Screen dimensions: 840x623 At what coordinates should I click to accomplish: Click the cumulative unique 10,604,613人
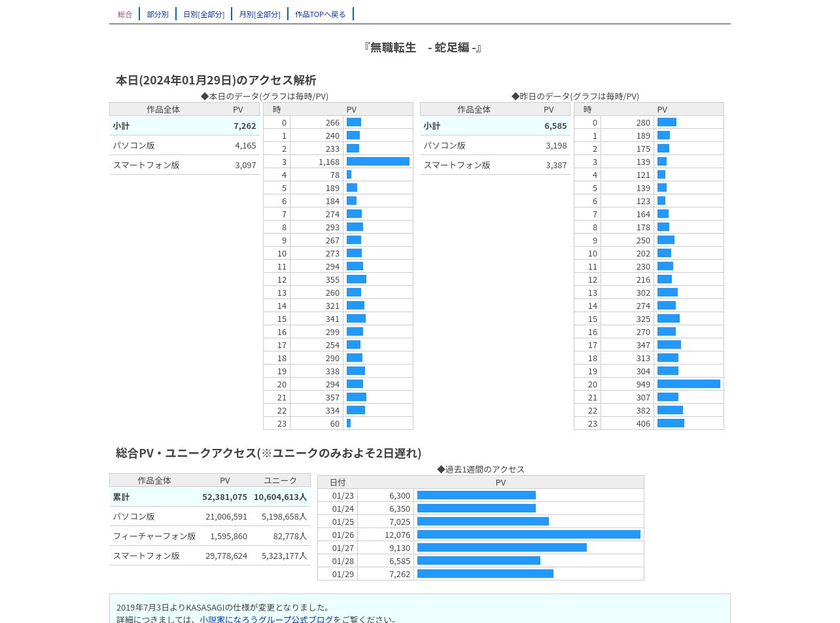tap(280, 497)
